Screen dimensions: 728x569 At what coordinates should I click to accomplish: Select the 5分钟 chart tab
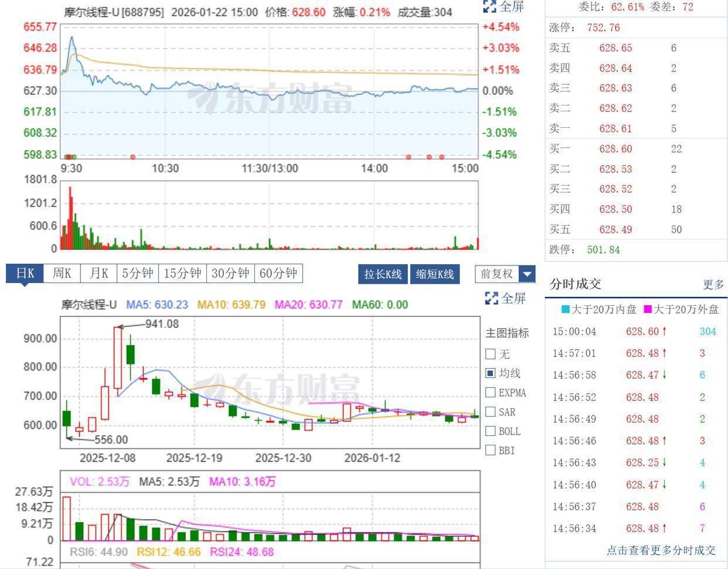[x=138, y=273]
